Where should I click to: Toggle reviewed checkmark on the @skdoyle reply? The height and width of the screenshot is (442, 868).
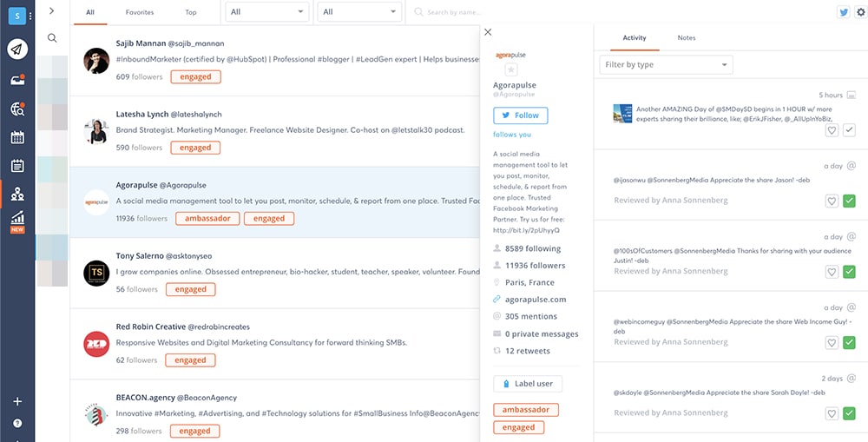849,413
